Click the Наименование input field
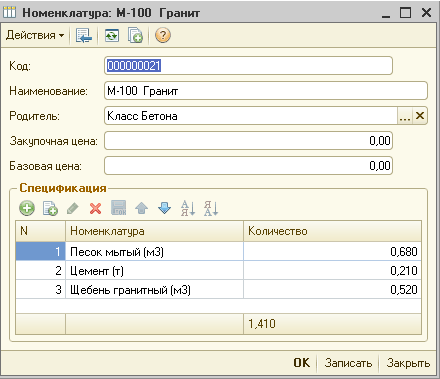440x379 pixels. [266, 91]
